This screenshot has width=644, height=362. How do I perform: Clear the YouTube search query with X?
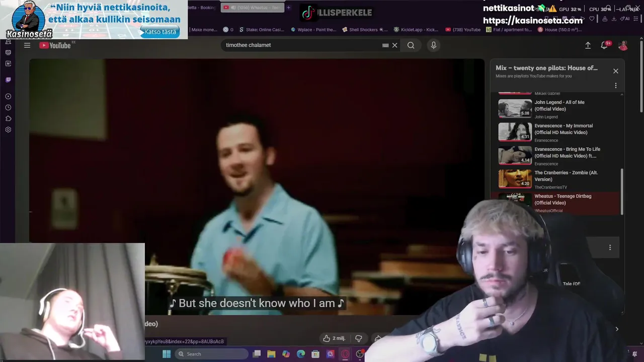(x=395, y=45)
